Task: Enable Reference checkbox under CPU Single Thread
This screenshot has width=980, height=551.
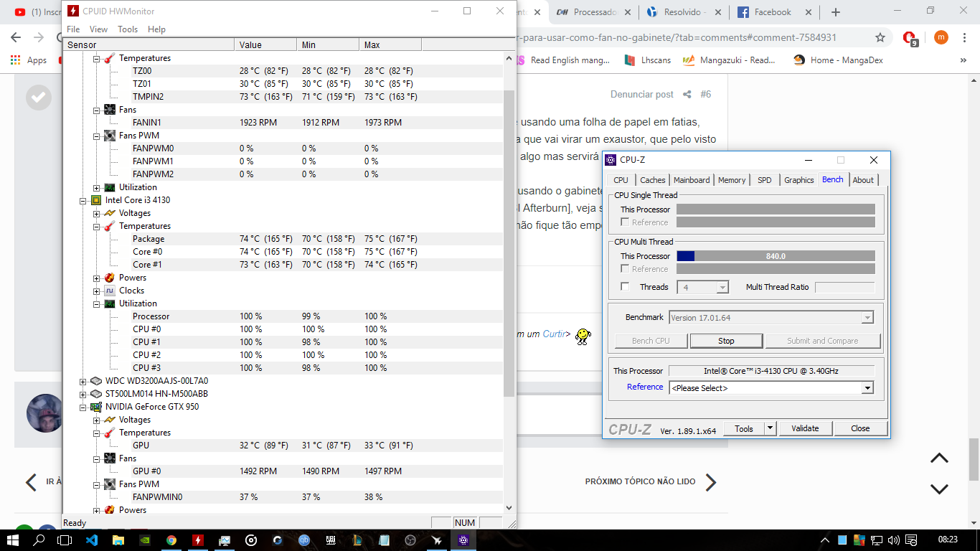Action: click(625, 222)
